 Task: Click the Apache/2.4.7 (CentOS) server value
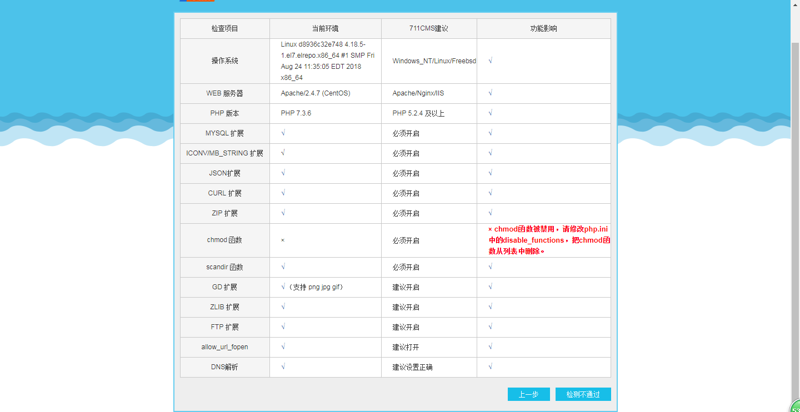315,93
